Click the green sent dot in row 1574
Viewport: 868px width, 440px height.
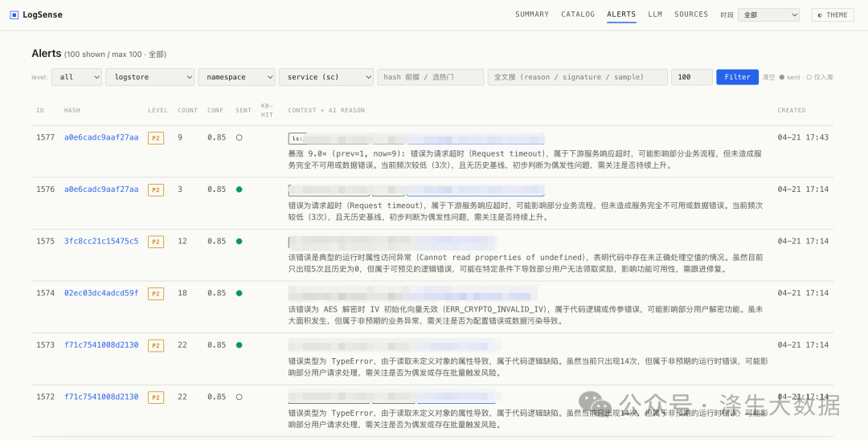[240, 294]
